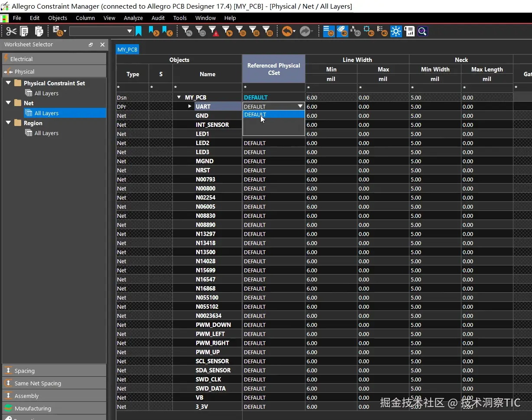Expand the UART differential pair row

(190, 107)
